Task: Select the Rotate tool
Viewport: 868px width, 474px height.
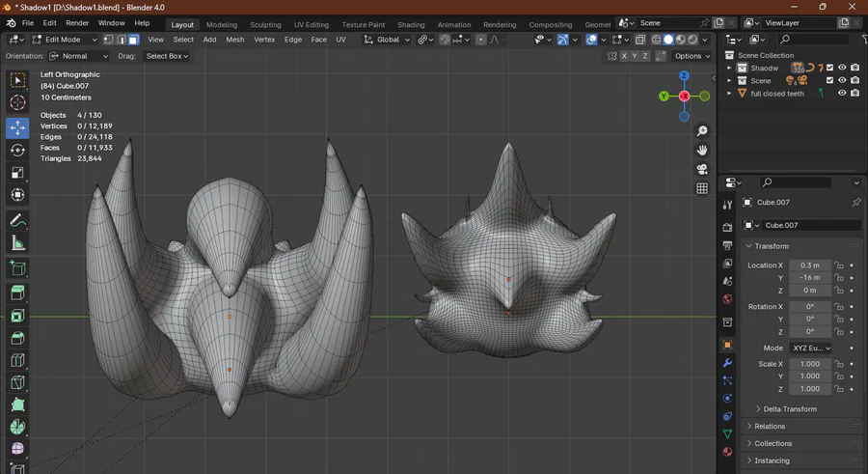Action: 17,151
